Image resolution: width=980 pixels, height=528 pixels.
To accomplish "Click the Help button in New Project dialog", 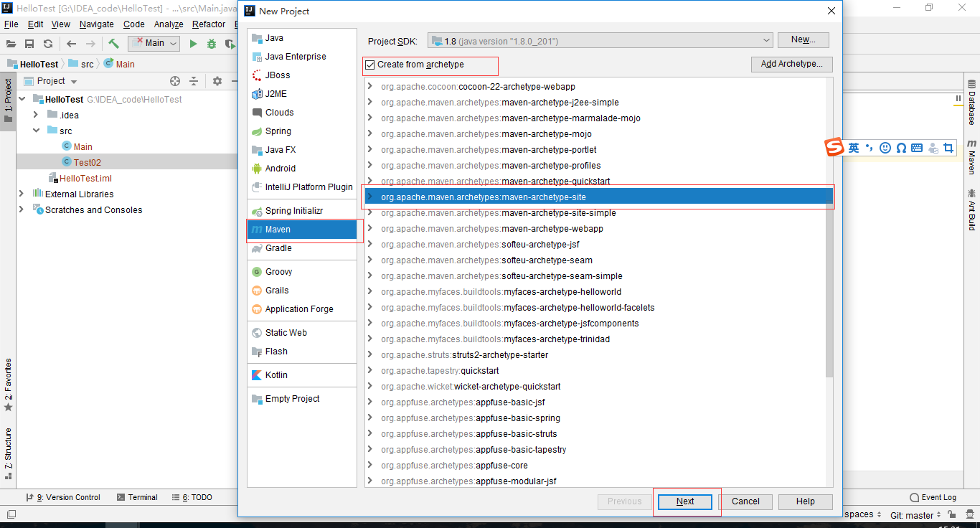I will [806, 501].
